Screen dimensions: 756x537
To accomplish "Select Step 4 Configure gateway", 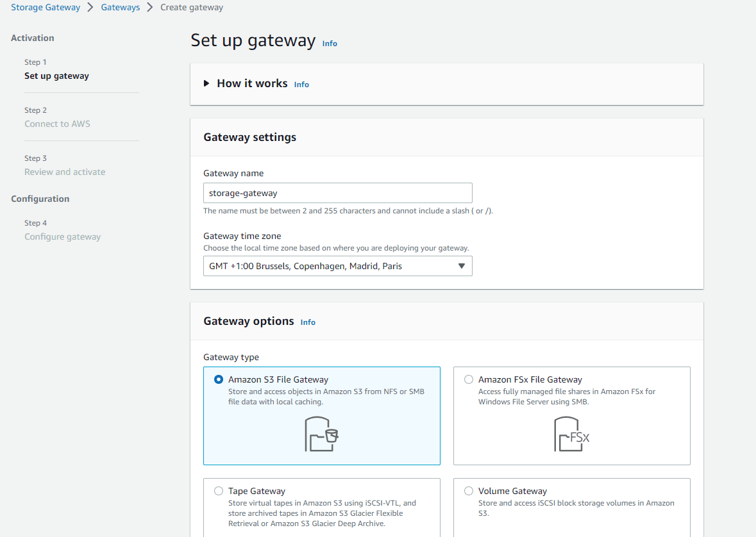I will point(62,236).
